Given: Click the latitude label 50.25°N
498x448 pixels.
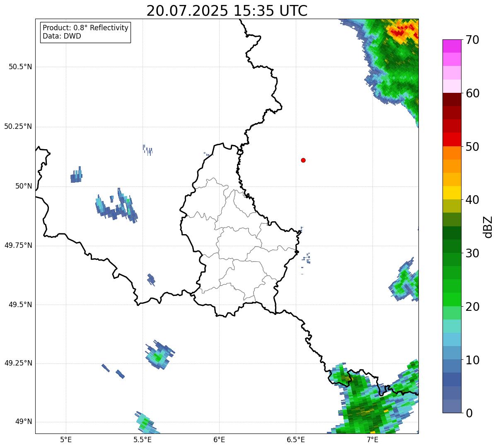Looking at the screenshot, I should click(x=18, y=126).
